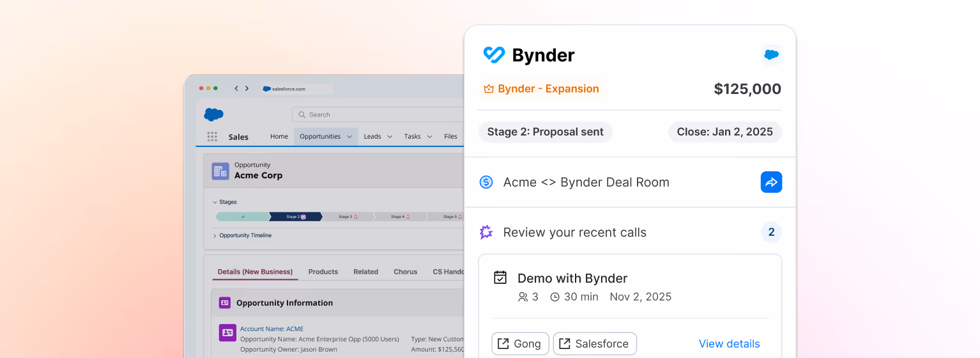Click the $125,000 deal amount
Viewport: 980px width, 358px height.
point(747,89)
